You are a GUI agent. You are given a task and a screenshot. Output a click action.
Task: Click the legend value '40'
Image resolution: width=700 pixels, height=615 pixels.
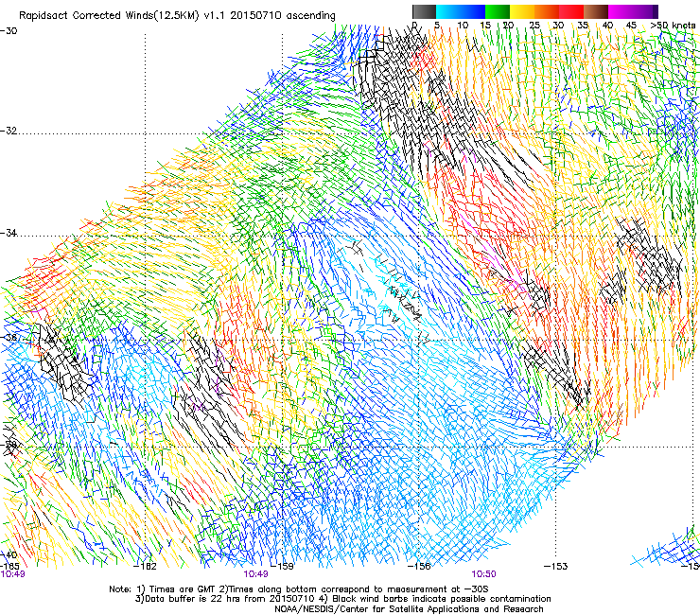coord(607,25)
